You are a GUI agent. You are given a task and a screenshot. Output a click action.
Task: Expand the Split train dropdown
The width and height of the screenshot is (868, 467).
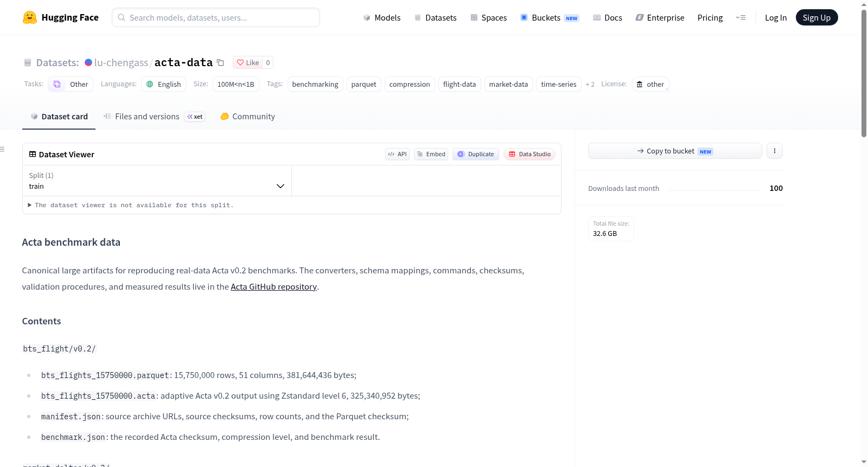point(157,181)
